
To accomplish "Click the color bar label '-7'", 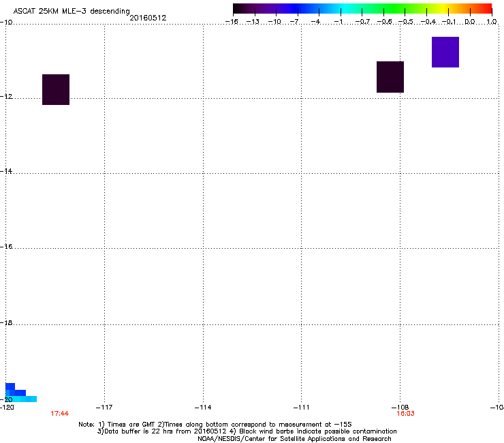I will tap(294, 22).
